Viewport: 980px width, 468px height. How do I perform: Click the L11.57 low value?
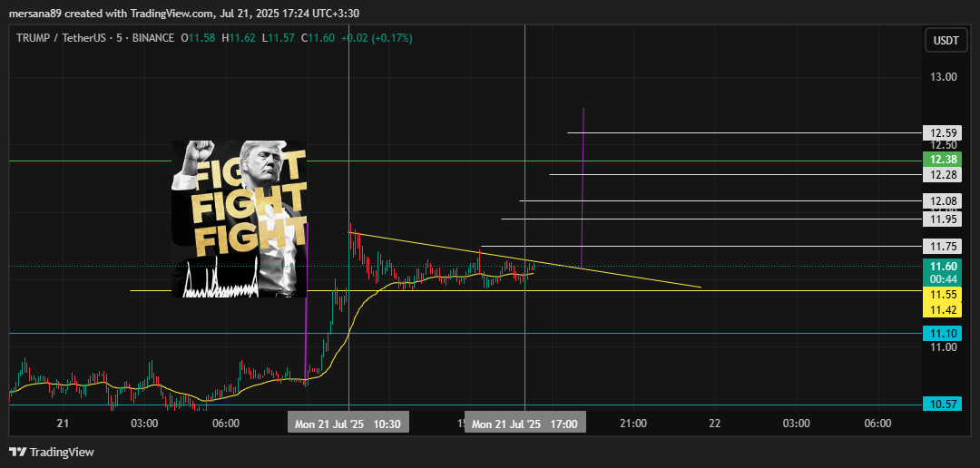tap(279, 38)
